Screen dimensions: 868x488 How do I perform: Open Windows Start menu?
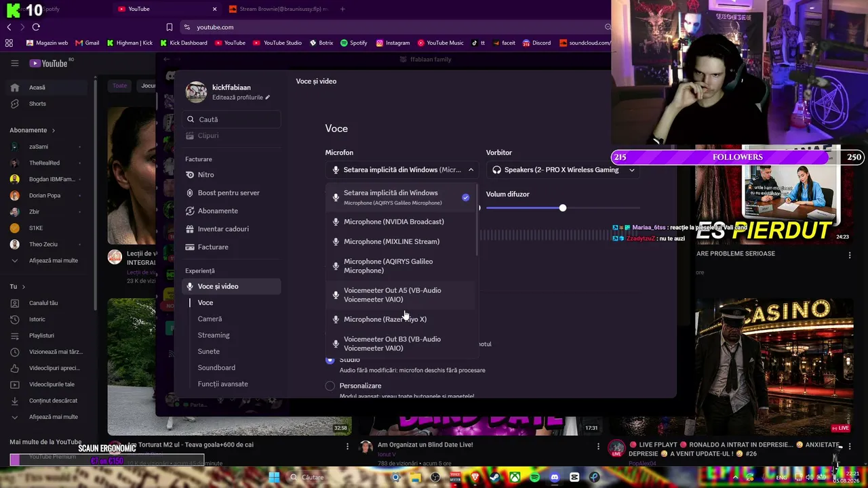click(x=274, y=477)
